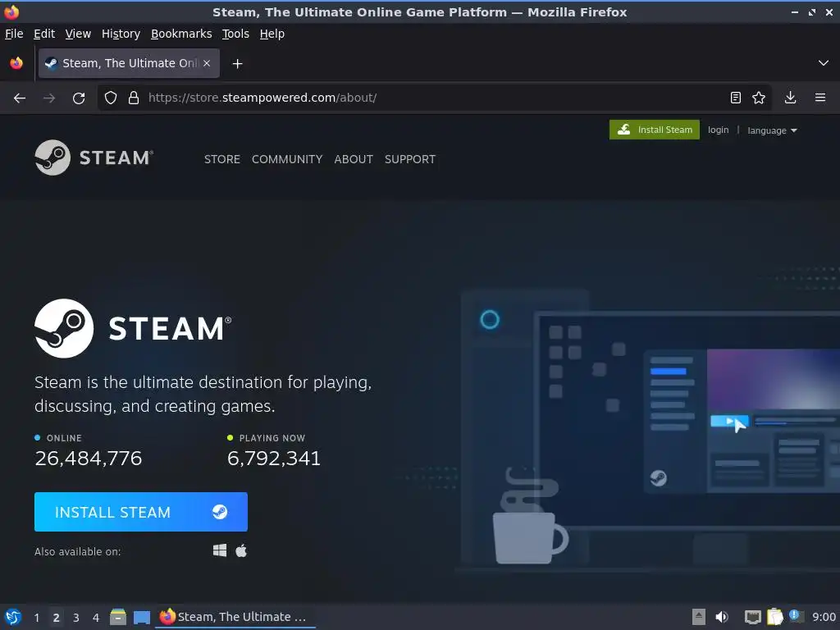View site security padlock info
This screenshot has width=840, height=630.
tap(134, 98)
